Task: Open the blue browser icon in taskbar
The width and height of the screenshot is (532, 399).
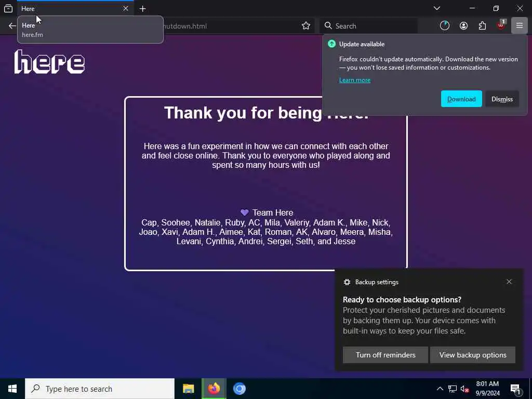Action: coord(239,389)
